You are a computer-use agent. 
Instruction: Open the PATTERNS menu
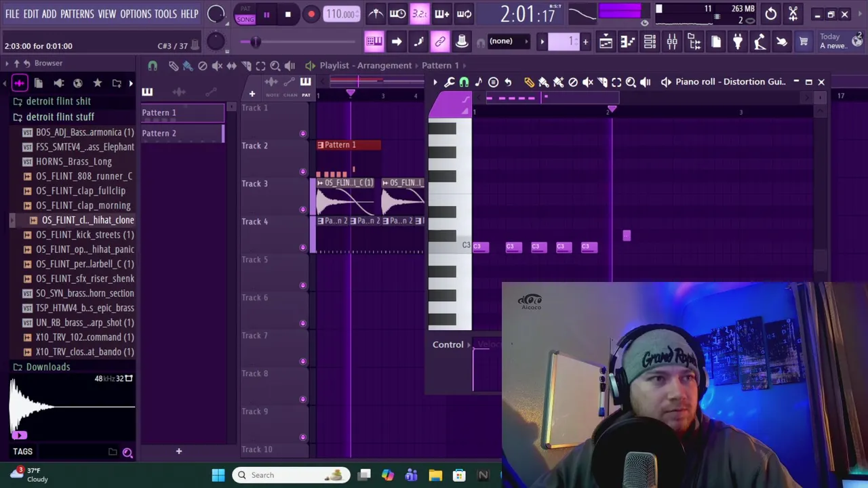point(77,14)
